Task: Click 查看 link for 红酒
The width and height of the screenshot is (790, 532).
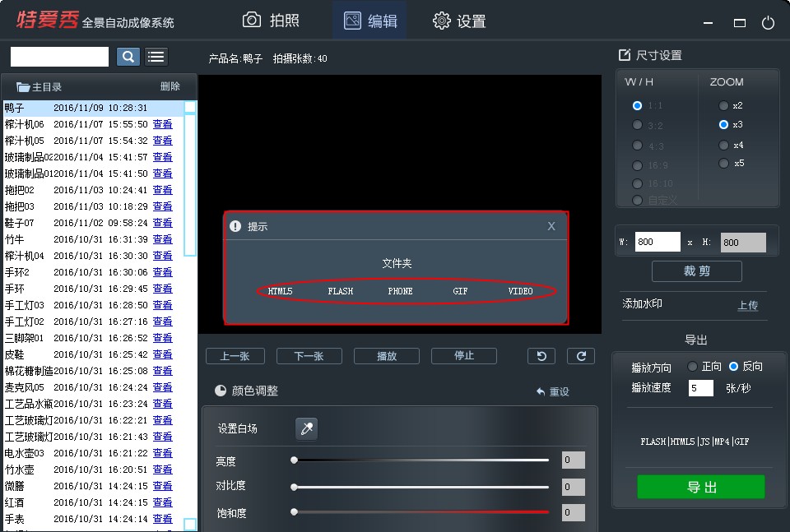Action: 163,502
